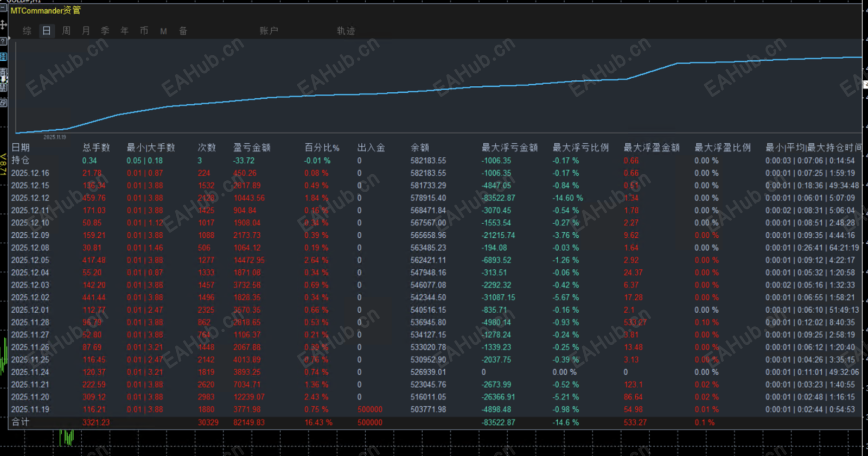Click the 最大浮盈比例 column header
This screenshot has height=456, width=868.
tap(723, 148)
